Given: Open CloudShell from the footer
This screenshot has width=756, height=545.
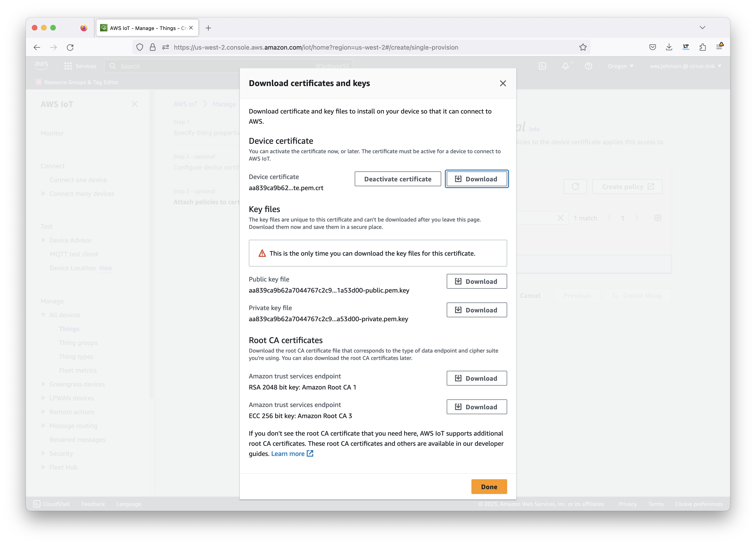Looking at the screenshot, I should [52, 504].
